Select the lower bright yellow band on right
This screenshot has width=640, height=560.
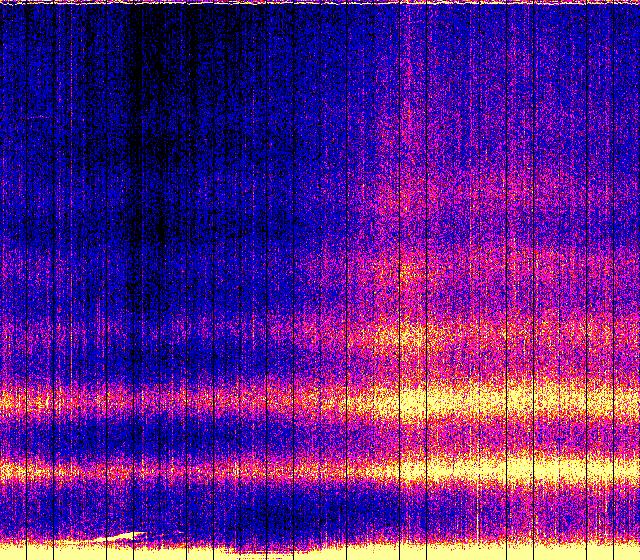click(520, 467)
